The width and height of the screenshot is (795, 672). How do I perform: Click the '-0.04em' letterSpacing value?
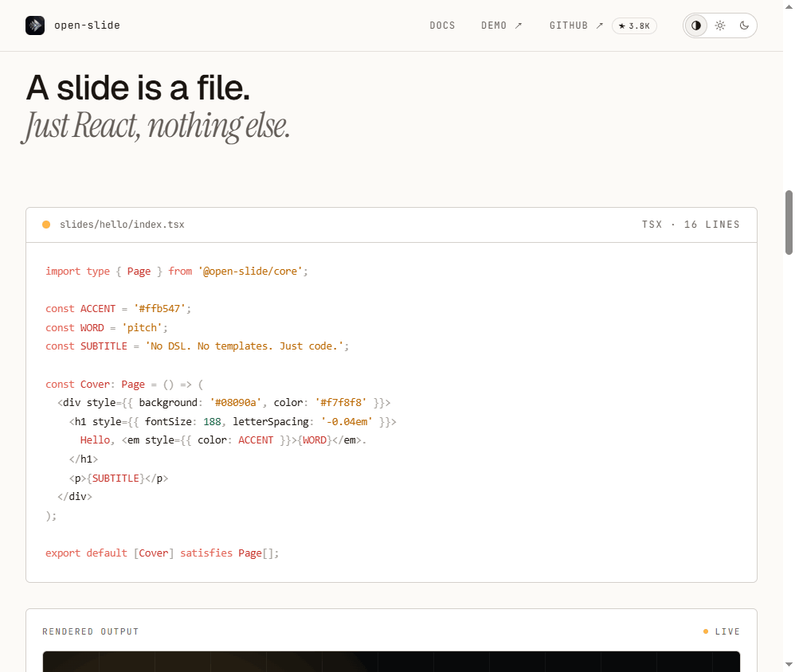tap(347, 422)
